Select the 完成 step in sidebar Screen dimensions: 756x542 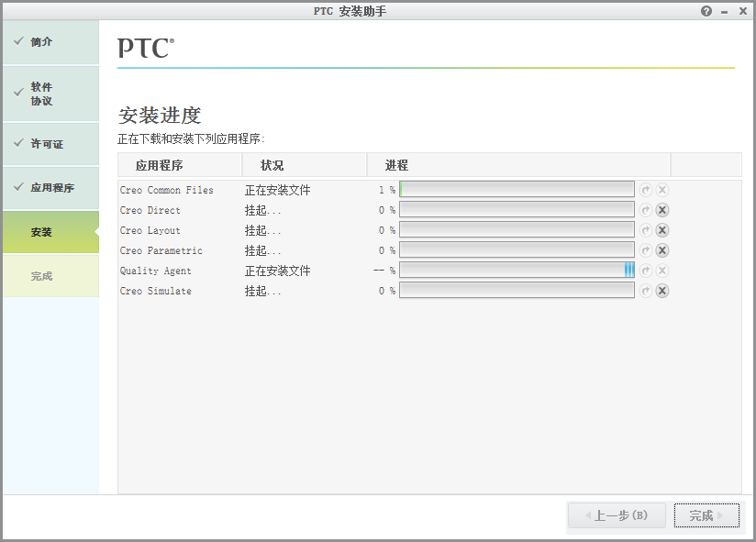50,276
